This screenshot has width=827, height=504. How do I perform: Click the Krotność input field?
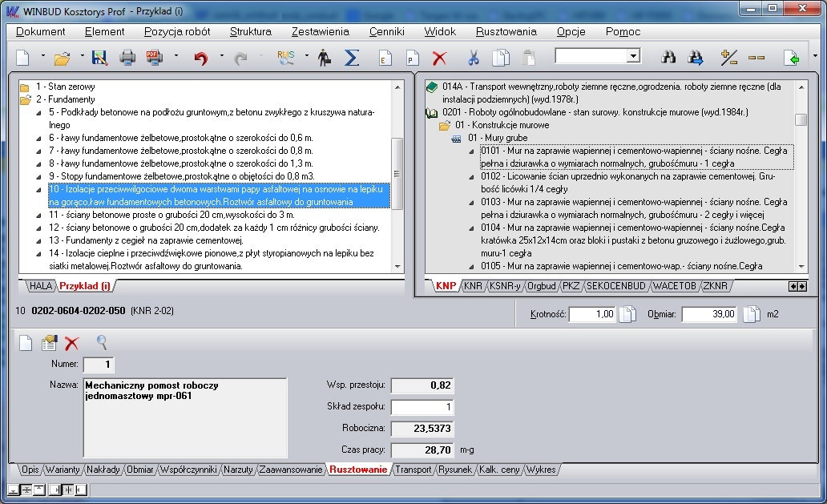pyautogui.click(x=591, y=314)
